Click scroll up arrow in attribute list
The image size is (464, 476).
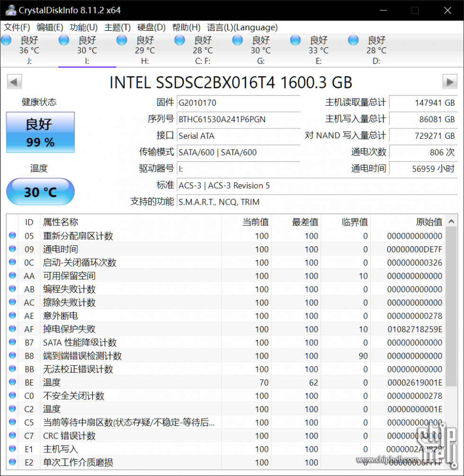[451, 221]
